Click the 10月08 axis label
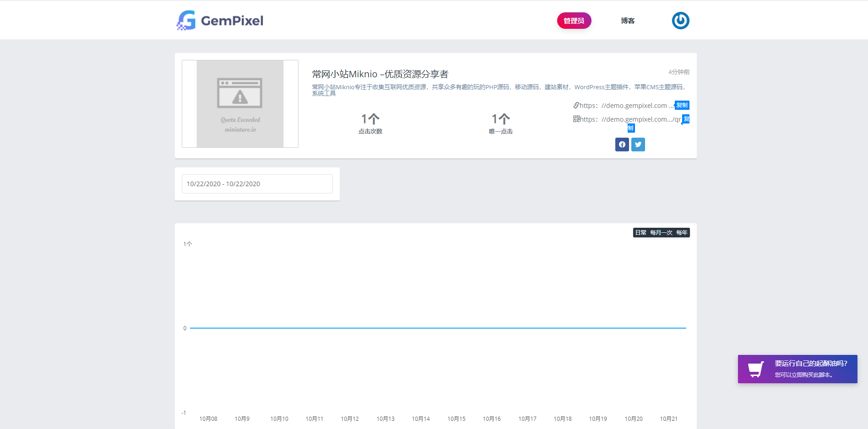This screenshot has height=429, width=868. click(x=208, y=418)
